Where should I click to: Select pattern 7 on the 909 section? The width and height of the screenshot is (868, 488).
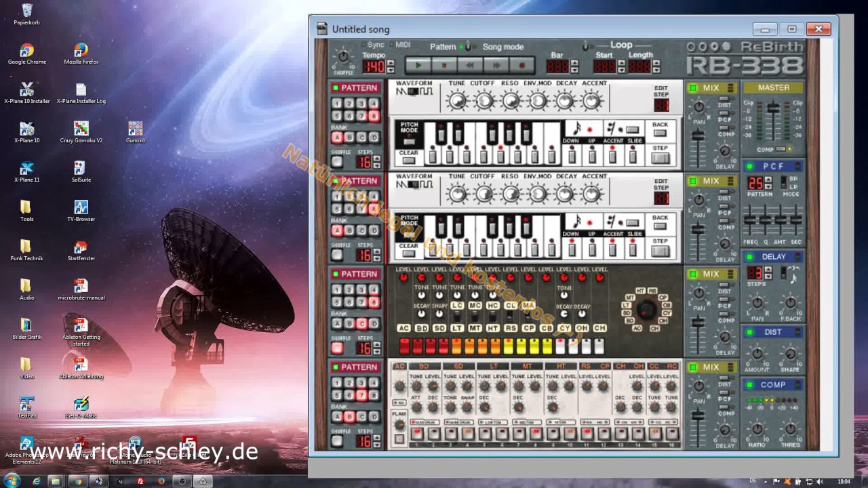pyautogui.click(x=361, y=395)
